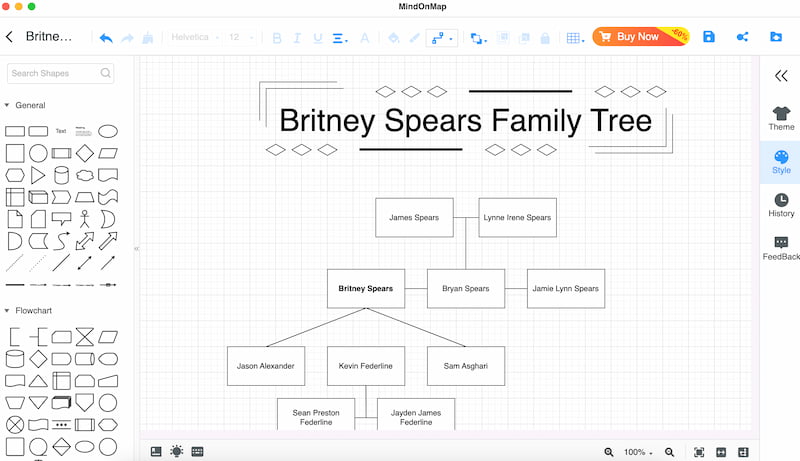Pick the triangle shape in General
The width and height of the screenshot is (800, 461).
38,175
